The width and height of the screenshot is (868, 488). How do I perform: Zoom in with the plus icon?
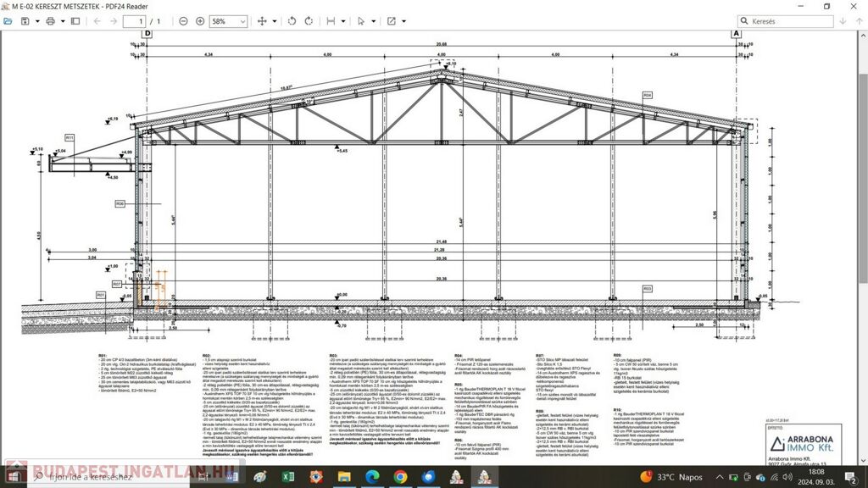pos(200,21)
